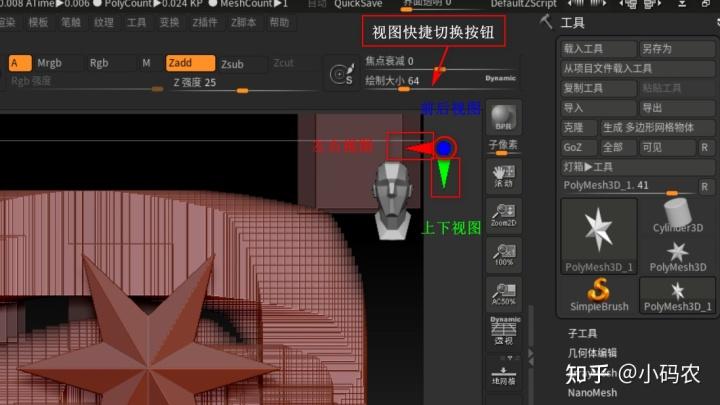Click the CamView head model icon
The image size is (720, 405).
393,200
